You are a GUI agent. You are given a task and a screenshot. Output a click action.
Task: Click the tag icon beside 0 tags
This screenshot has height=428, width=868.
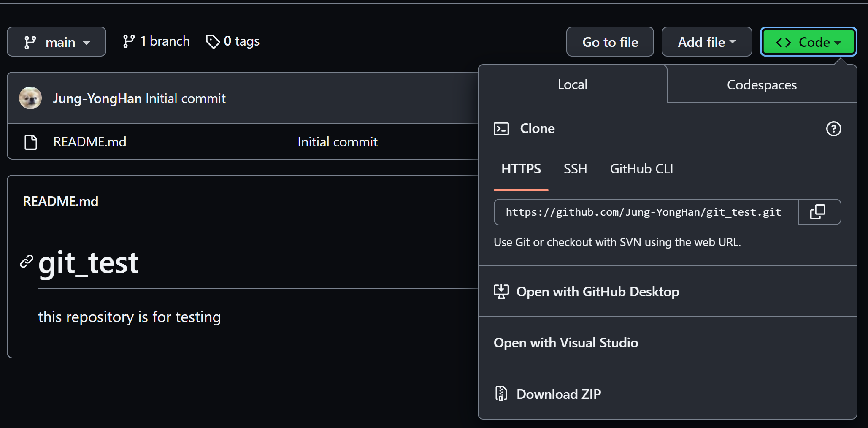pyautogui.click(x=213, y=41)
